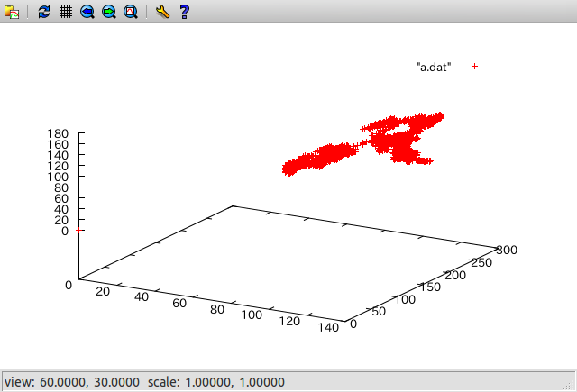Viewport: 577px width, 392px height.
Task: Click y-axis label 300
Action: (x=507, y=250)
